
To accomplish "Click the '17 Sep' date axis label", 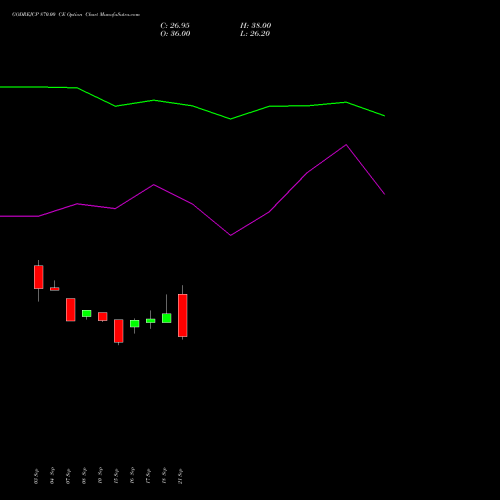I will pyautogui.click(x=148, y=476).
